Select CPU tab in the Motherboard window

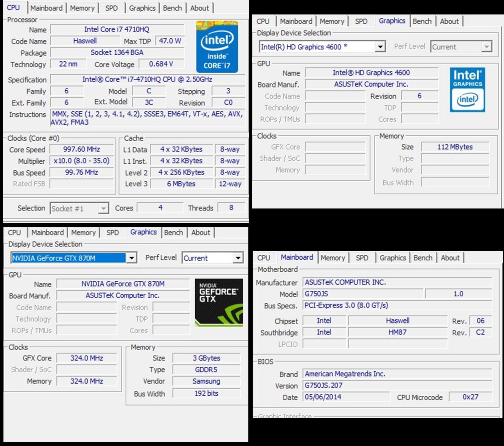264,258
